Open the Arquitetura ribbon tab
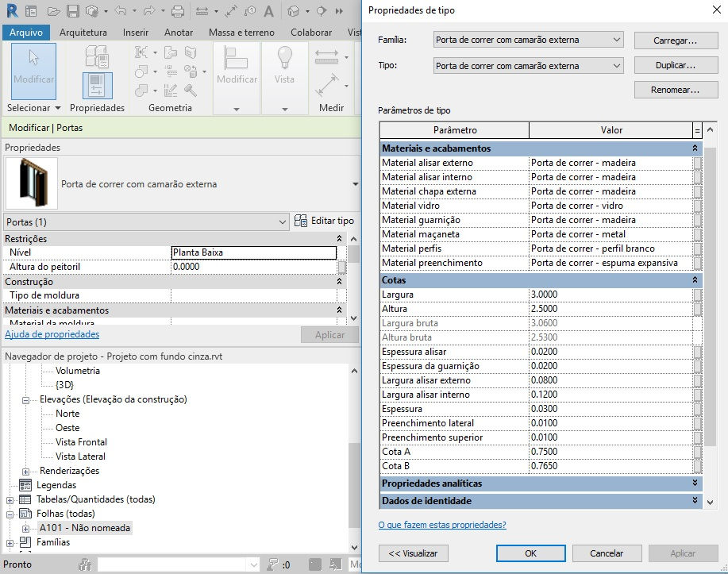This screenshot has width=728, height=574. (83, 32)
